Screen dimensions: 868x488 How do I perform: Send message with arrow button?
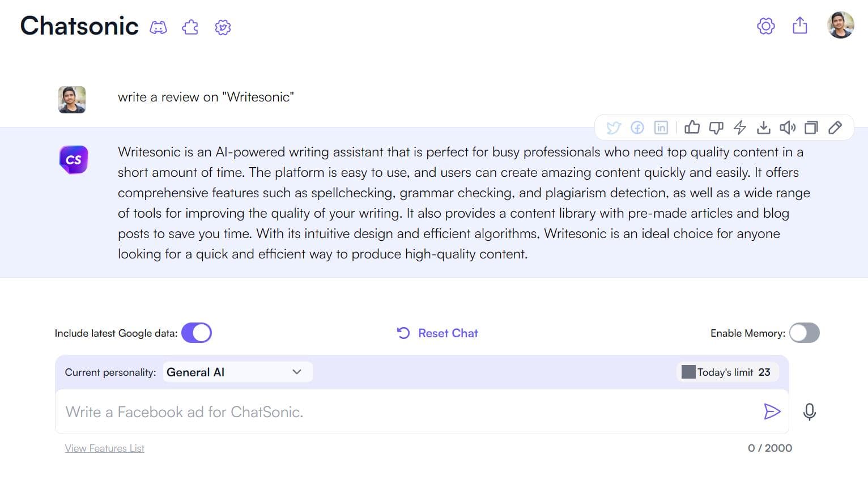pos(772,411)
